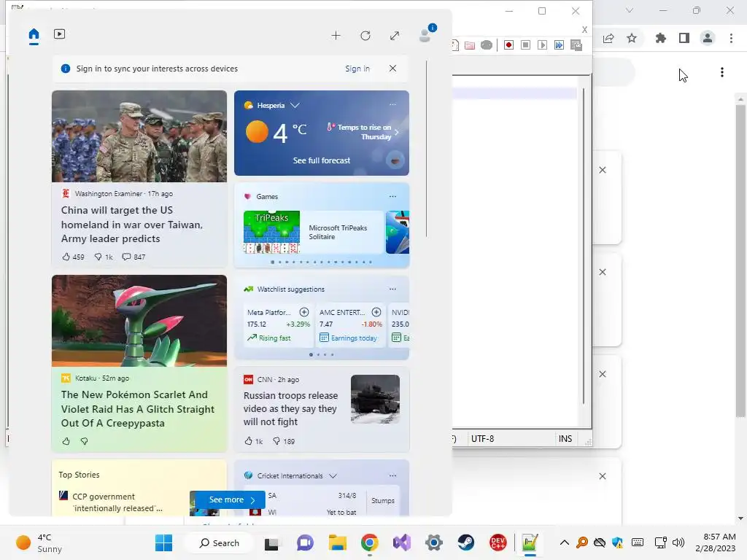
Task: Open the volume control in the system tray
Action: click(x=678, y=542)
